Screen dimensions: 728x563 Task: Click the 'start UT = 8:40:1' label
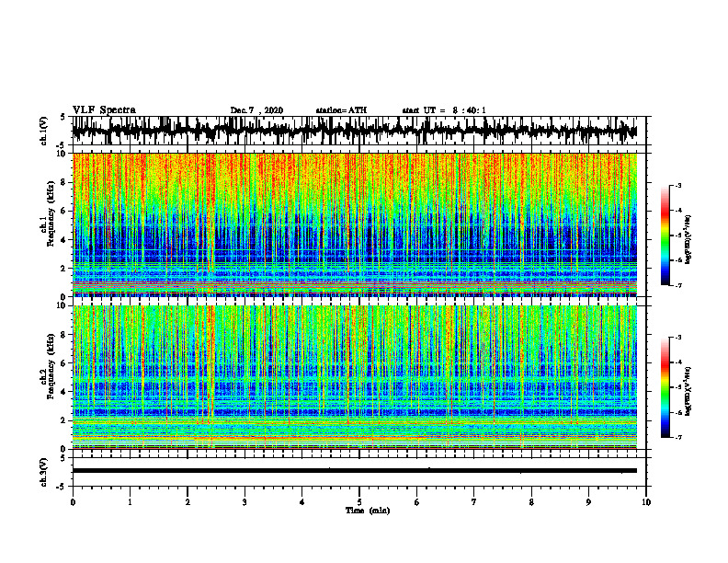point(444,110)
